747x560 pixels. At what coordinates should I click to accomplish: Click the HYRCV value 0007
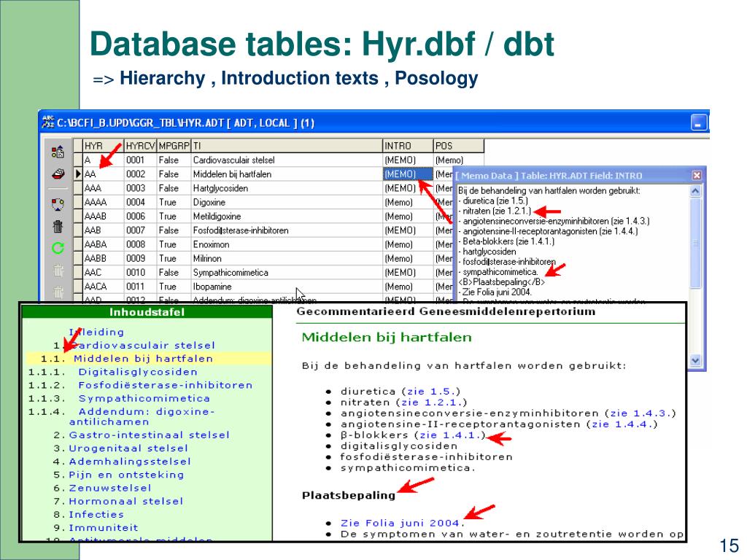(141, 230)
